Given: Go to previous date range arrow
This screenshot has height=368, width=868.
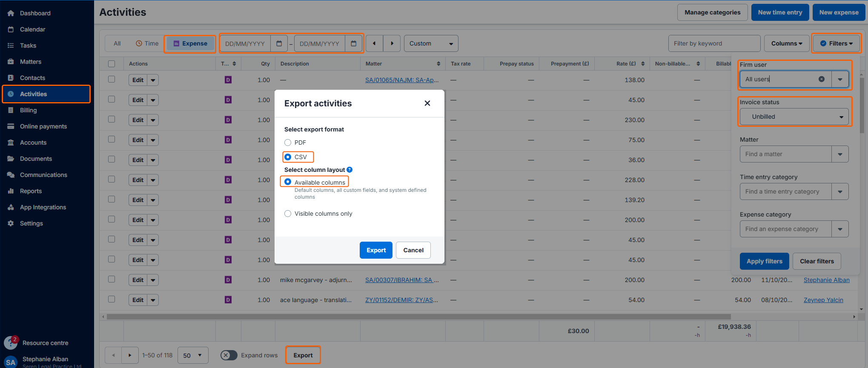Looking at the screenshot, I should point(374,43).
